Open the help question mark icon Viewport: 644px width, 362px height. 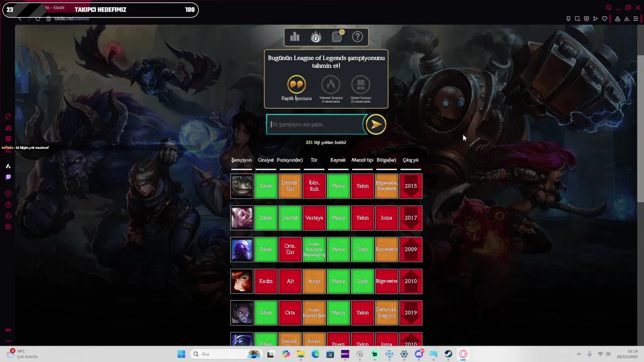tap(357, 37)
